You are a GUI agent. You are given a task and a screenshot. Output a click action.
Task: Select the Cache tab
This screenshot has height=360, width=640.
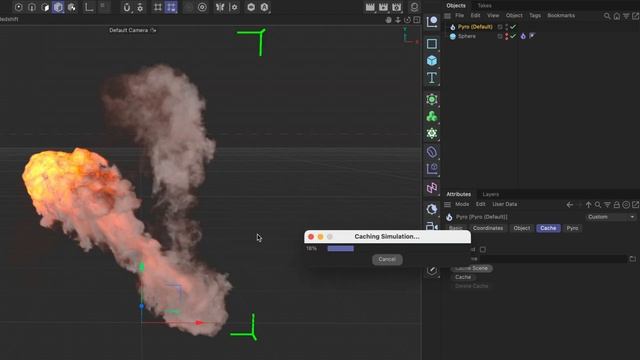point(548,228)
